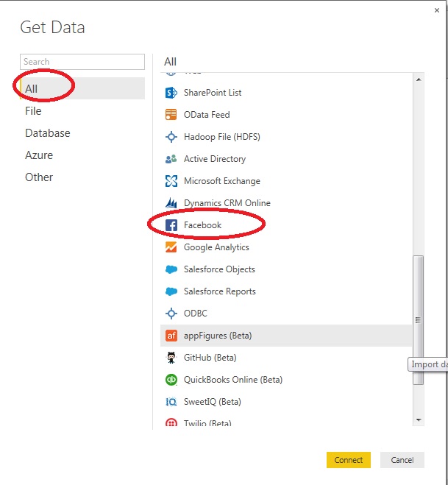Select the Facebook logo icon
The width and height of the screenshot is (448, 485).
point(171,225)
